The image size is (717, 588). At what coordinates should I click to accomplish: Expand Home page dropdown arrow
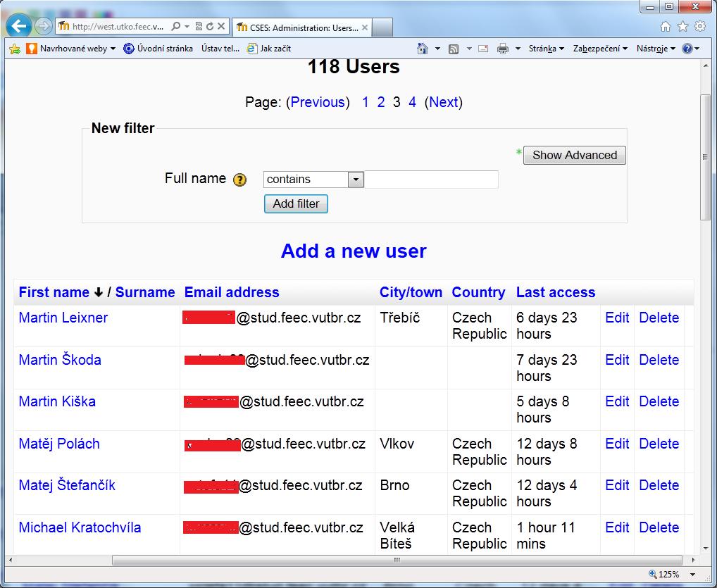437,49
